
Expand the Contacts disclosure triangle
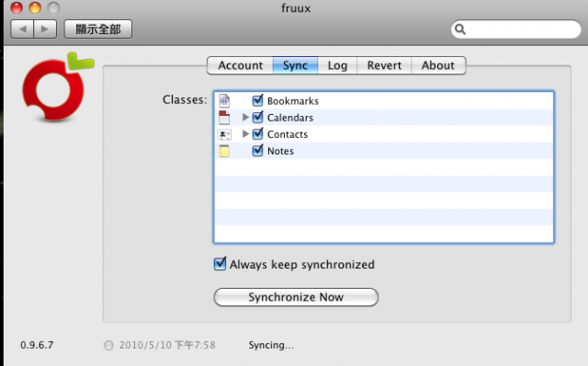[x=245, y=133]
